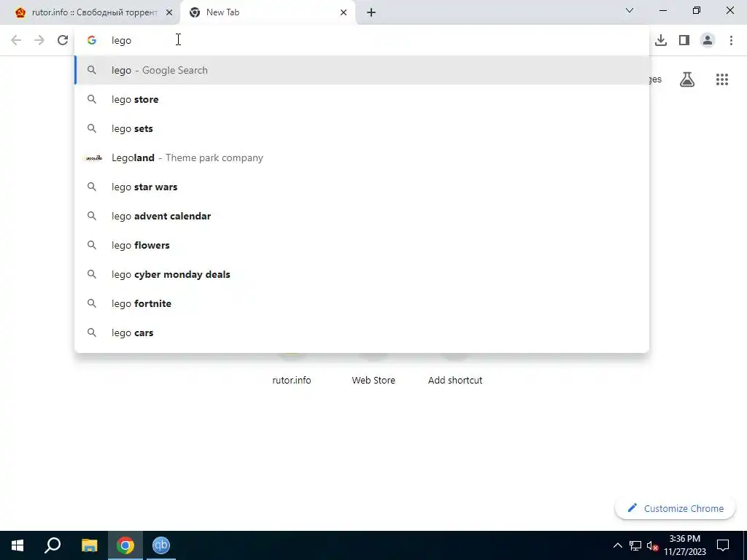747x560 pixels.
Task: Open the Downloads icon in the toolbar
Action: [661, 40]
